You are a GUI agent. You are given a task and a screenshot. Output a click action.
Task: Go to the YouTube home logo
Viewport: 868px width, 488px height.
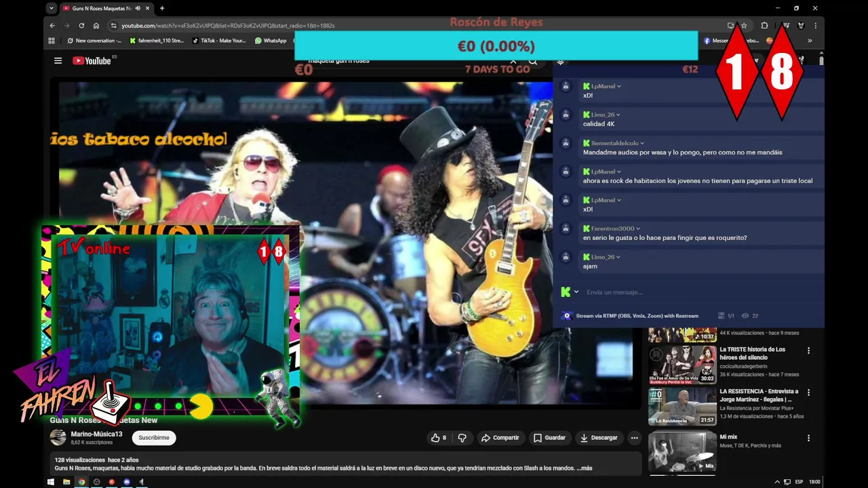(x=92, y=60)
